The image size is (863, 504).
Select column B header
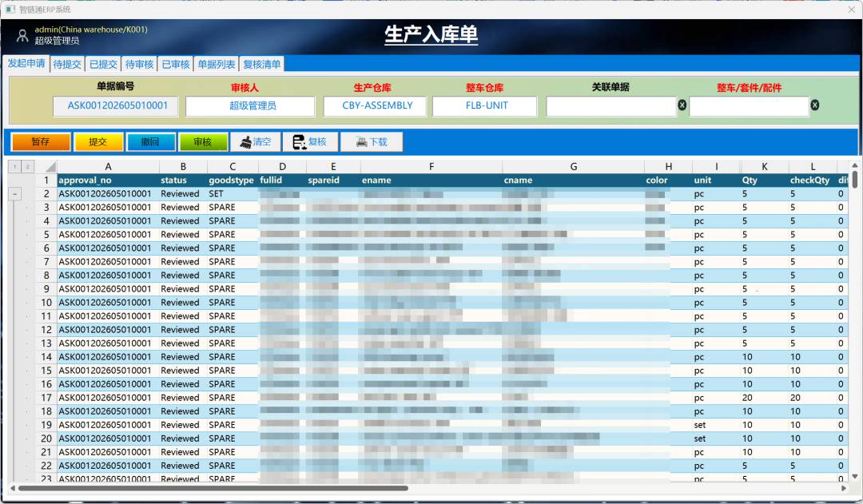click(183, 166)
